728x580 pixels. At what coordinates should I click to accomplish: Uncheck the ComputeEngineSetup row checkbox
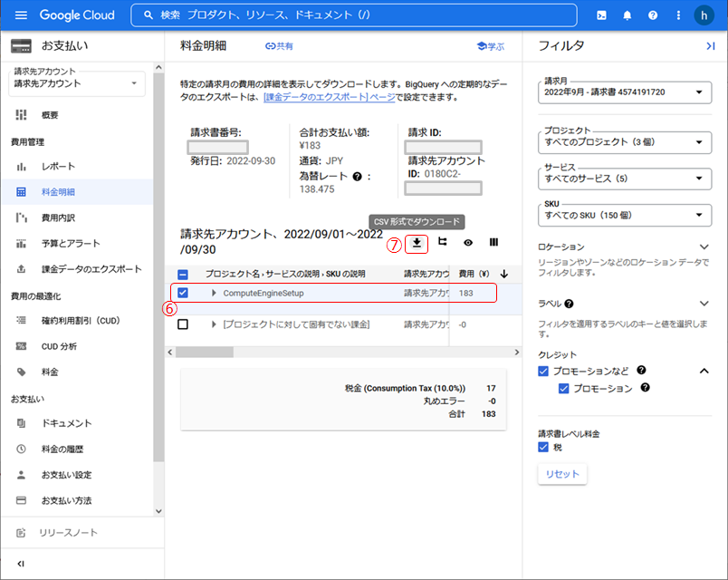[x=183, y=294]
